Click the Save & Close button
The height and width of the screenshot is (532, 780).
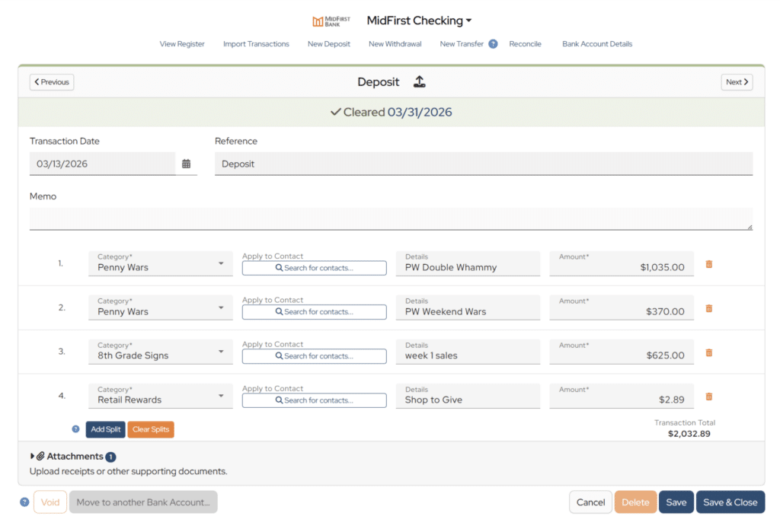tap(730, 502)
